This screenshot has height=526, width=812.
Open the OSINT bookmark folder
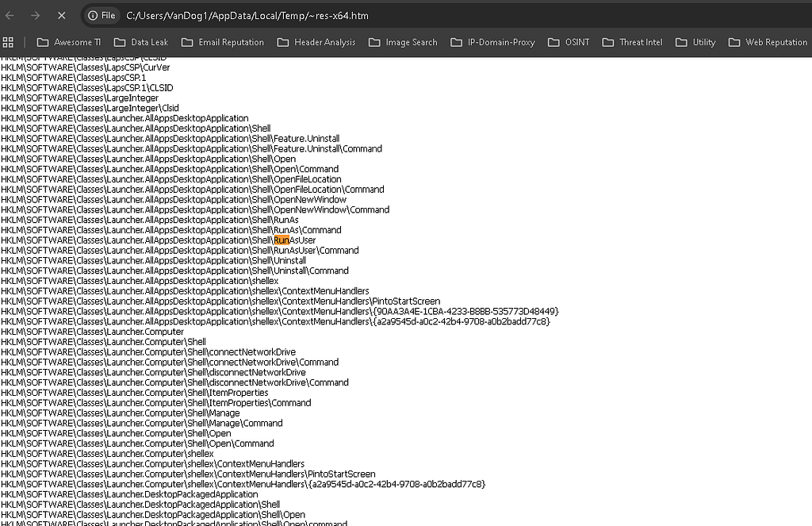point(569,43)
